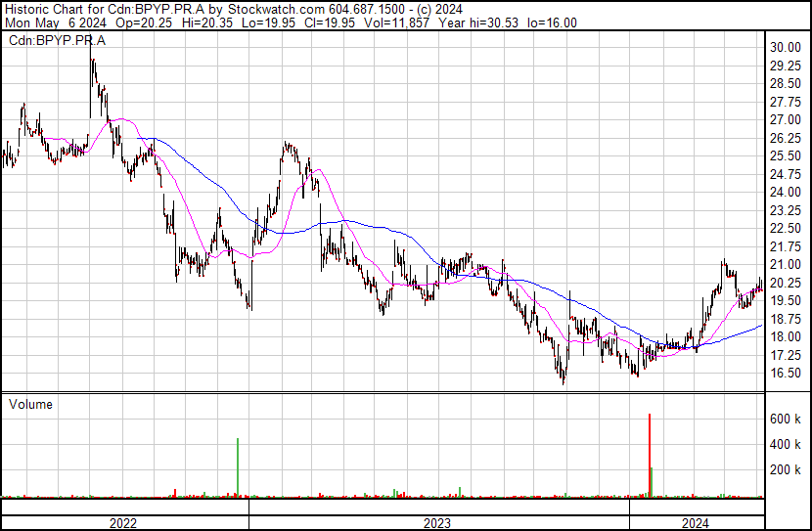The image size is (812, 531).
Task: Select the 2023 year label on the time axis
Action: coord(436,523)
